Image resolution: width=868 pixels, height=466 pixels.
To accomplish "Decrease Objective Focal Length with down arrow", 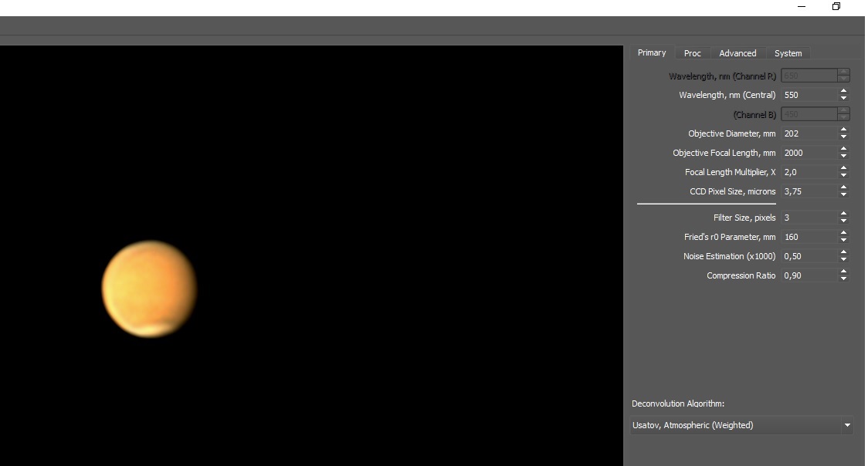I will pyautogui.click(x=843, y=157).
